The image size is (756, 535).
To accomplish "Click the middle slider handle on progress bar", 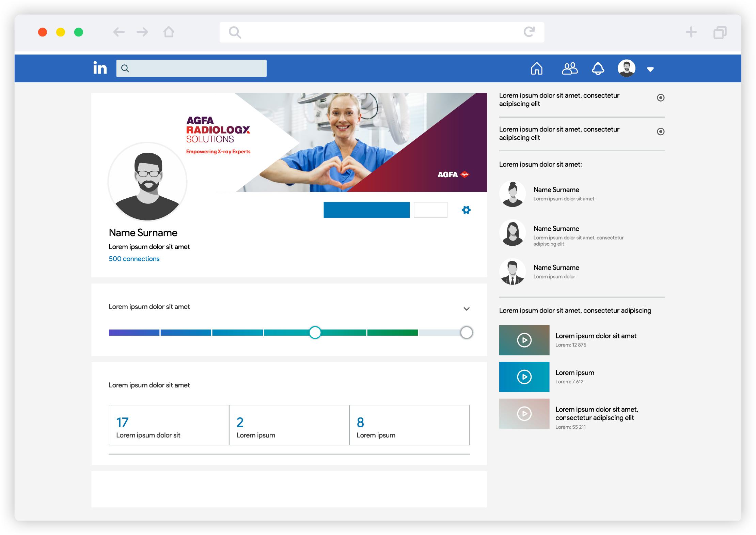I will coord(315,332).
